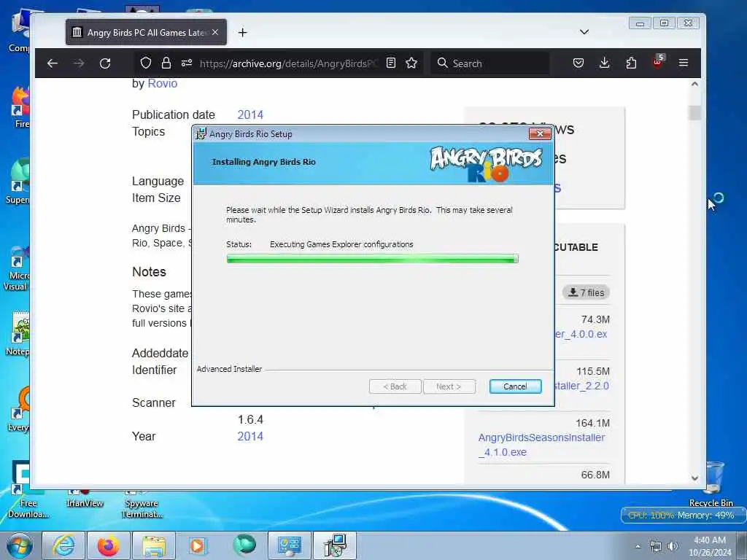747x560 pixels.
Task: Open uBlock Origin extension icon
Action: click(658, 62)
